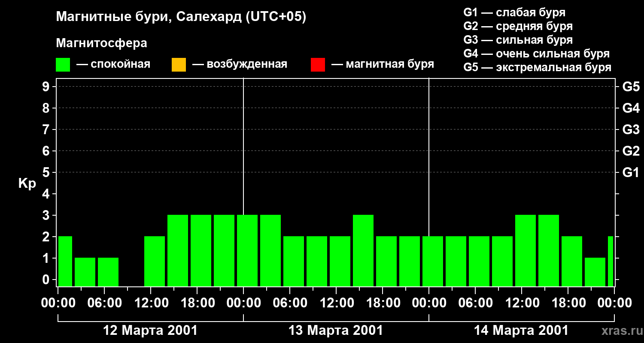Click the 'G3' label on the right axis
The height and width of the screenshot is (343, 644).
[x=631, y=129]
